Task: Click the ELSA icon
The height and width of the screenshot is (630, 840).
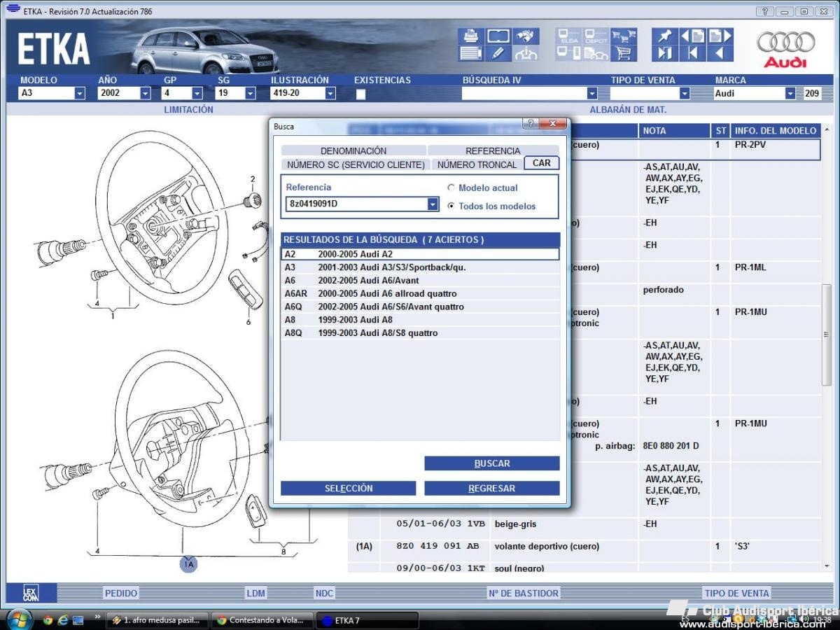Action: click(568, 36)
